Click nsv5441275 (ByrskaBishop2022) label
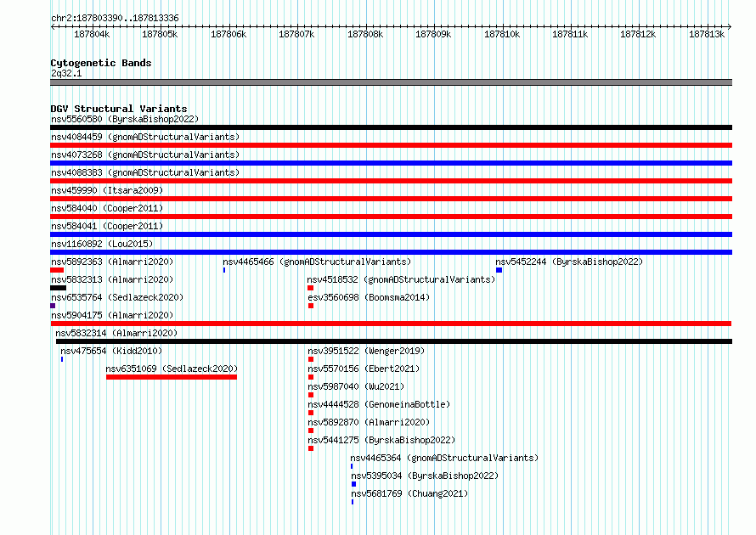This screenshot has height=535, width=756. point(381,440)
